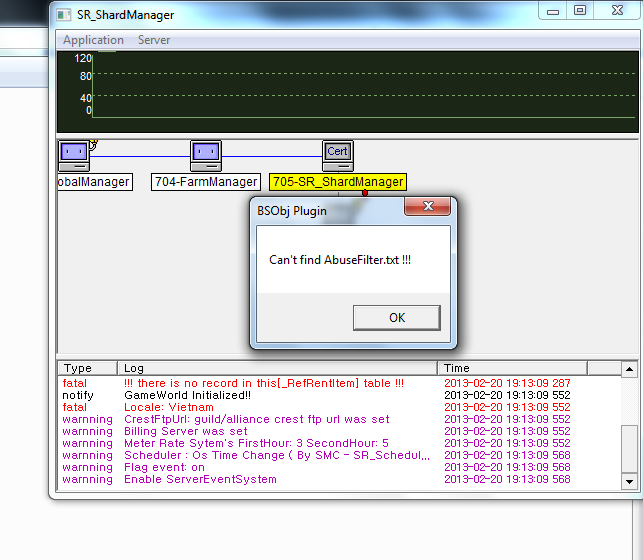Click timestamp 19:13:09 287 in Time column

coord(507,383)
